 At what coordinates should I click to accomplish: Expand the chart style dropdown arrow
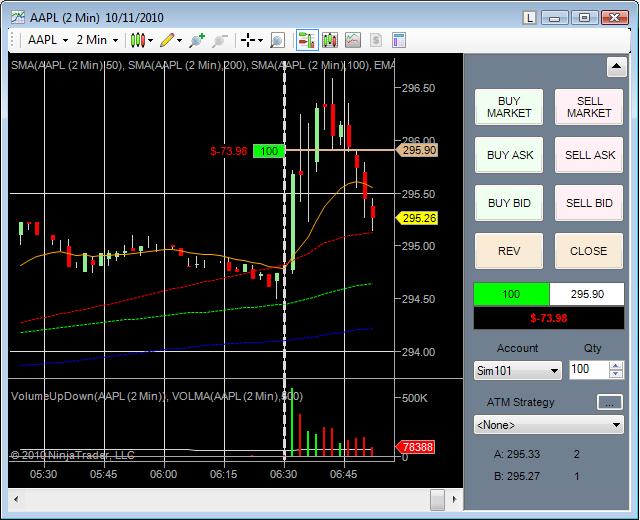pos(151,40)
